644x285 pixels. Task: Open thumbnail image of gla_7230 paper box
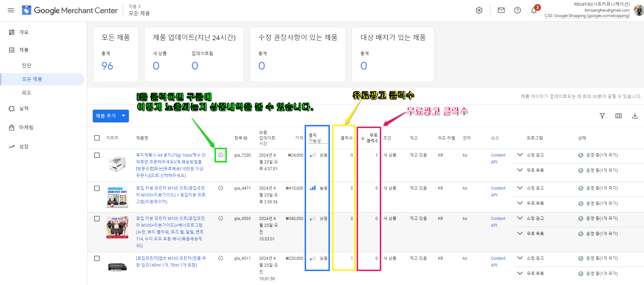pyautogui.click(x=117, y=164)
